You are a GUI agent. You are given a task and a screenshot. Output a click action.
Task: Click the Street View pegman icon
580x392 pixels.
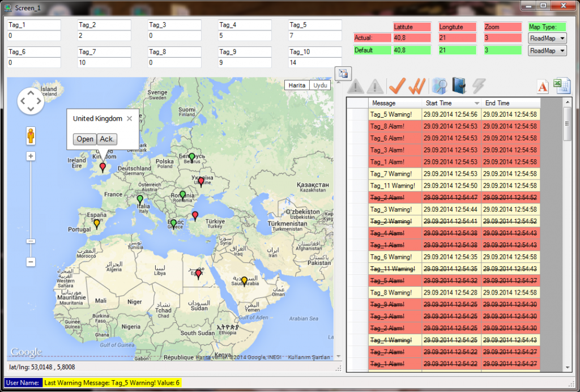click(x=31, y=136)
